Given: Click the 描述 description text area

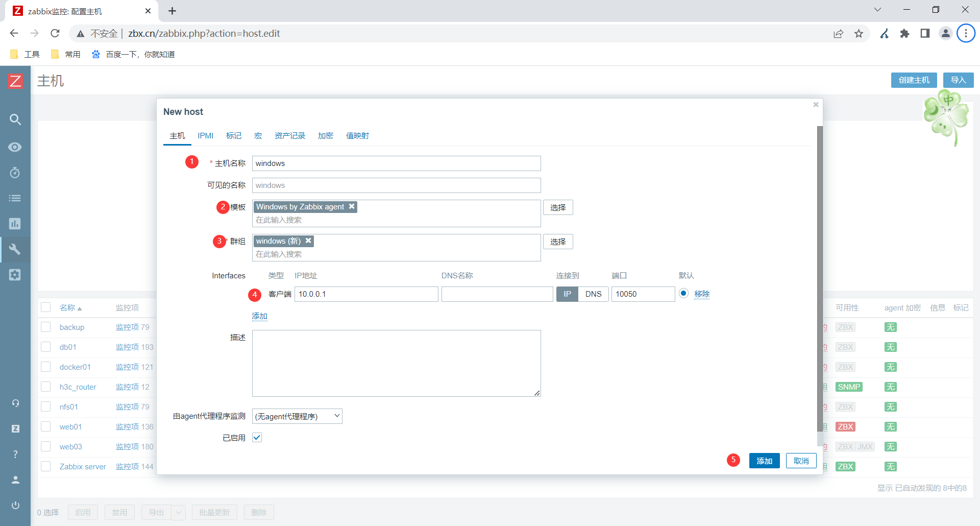Looking at the screenshot, I should tap(397, 363).
